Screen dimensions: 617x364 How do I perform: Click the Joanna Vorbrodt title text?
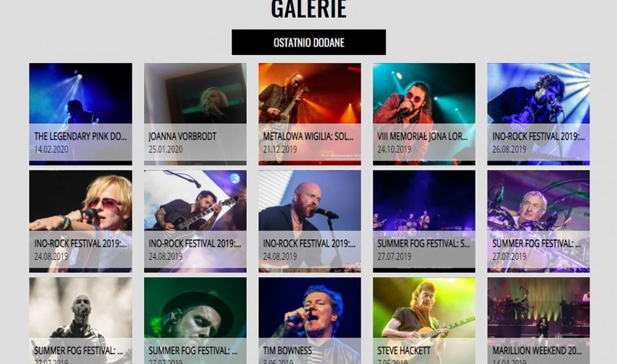(183, 136)
